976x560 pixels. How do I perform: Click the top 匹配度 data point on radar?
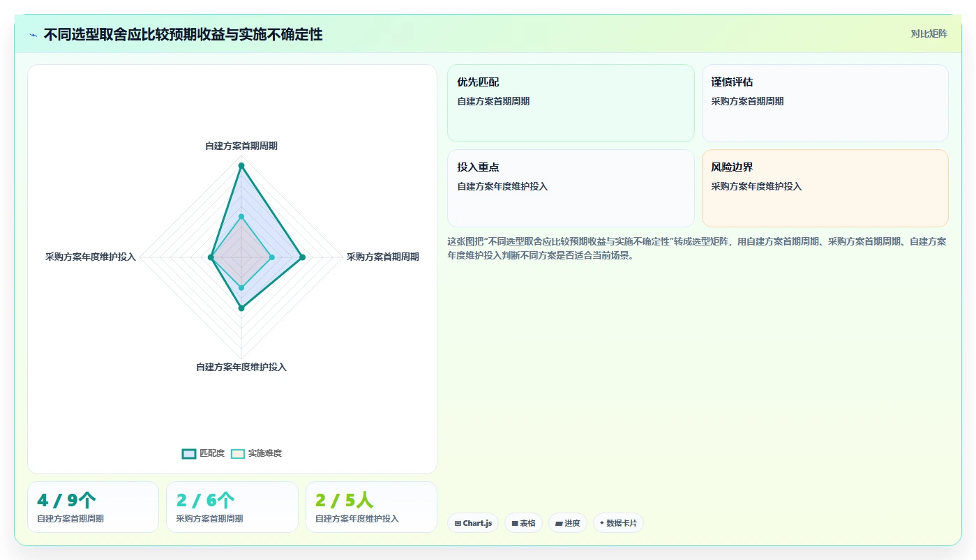[241, 165]
